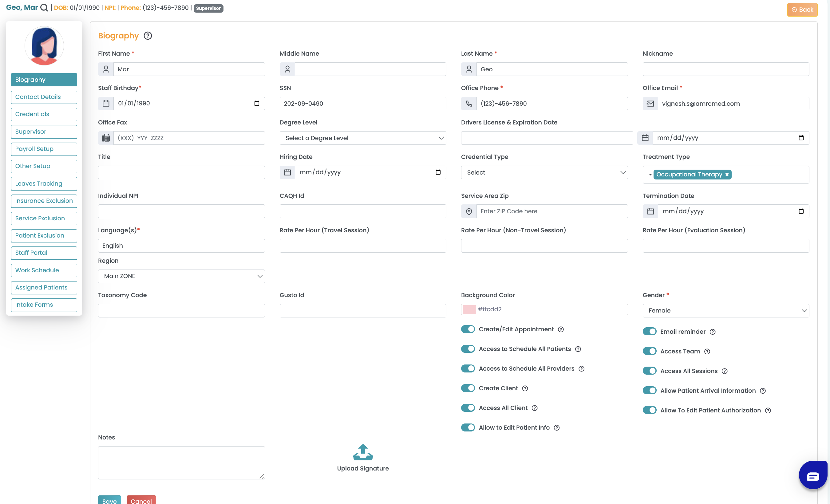830x504 pixels.
Task: Show help for Access to Schedule All Patients
Action: click(x=578, y=349)
